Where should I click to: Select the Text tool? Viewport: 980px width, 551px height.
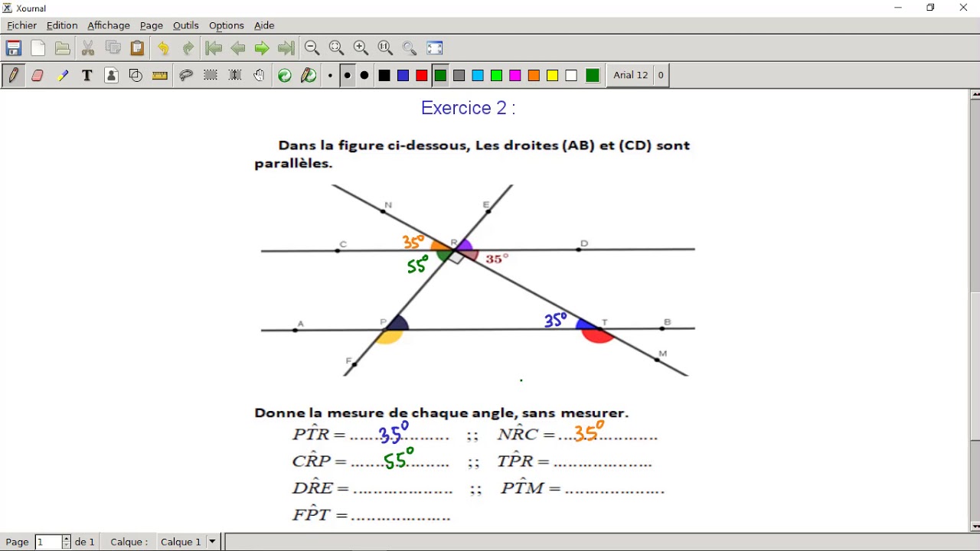[87, 75]
